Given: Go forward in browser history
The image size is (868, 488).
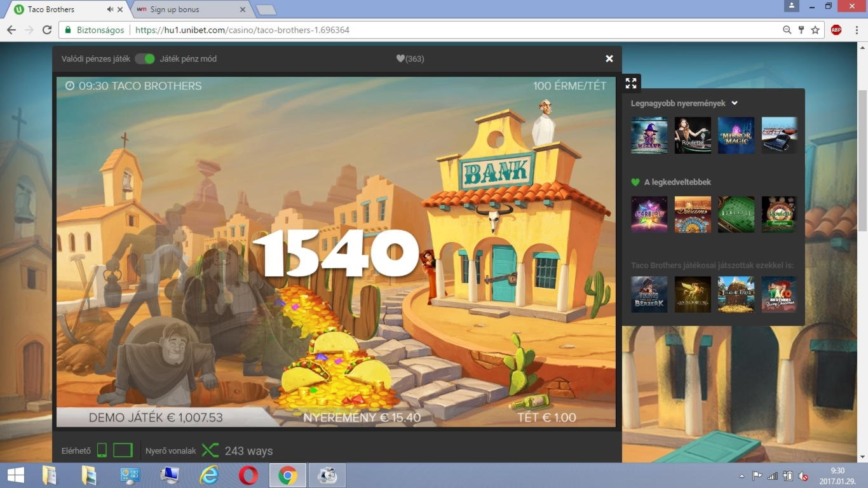Looking at the screenshot, I should [x=29, y=30].
